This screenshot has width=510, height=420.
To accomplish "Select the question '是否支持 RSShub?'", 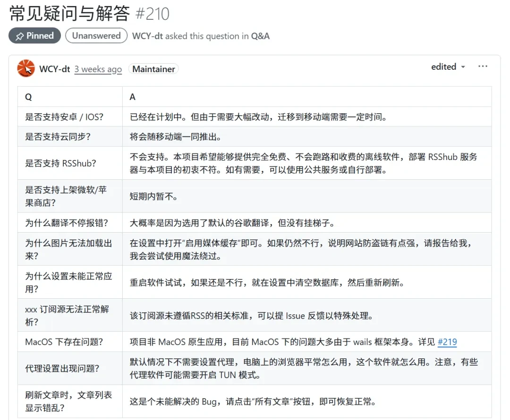I will pyautogui.click(x=60, y=163).
